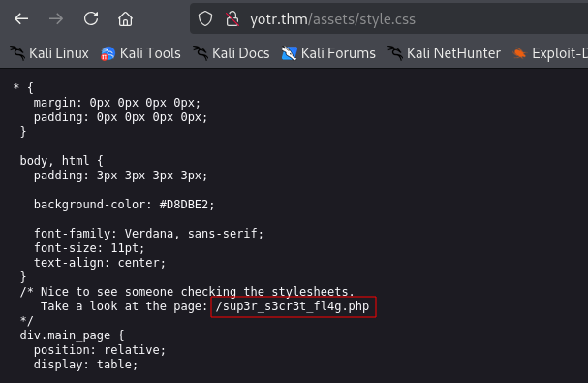Click the font-family Verdana line
Image resolution: width=588 pixels, height=383 pixels.
coord(149,234)
